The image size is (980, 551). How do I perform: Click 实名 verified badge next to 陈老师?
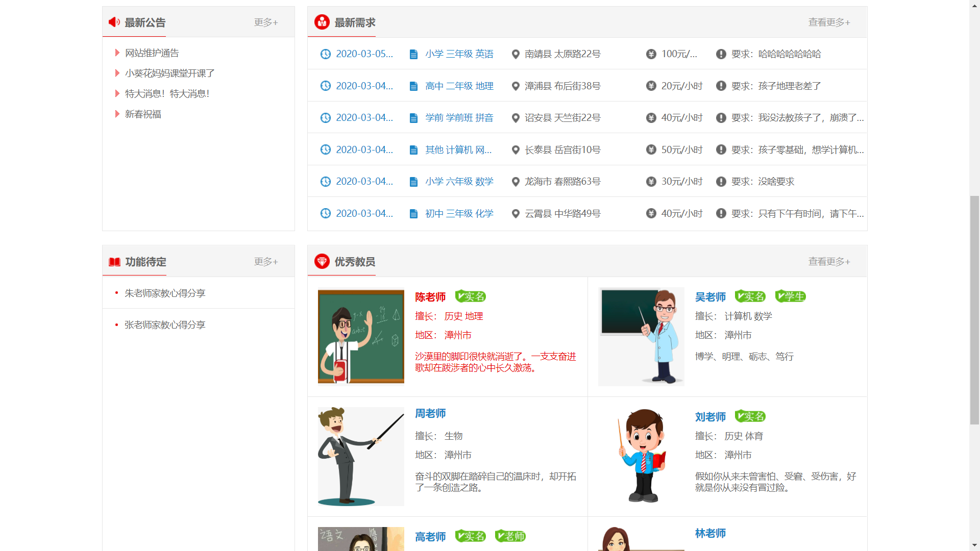coord(470,296)
